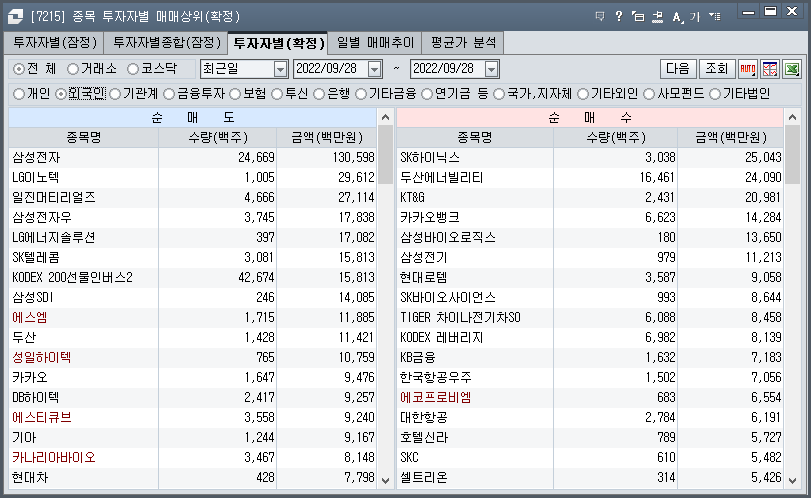The image size is (811, 498).
Task: Open the chart grid icon next to AUTO
Action: (770, 69)
